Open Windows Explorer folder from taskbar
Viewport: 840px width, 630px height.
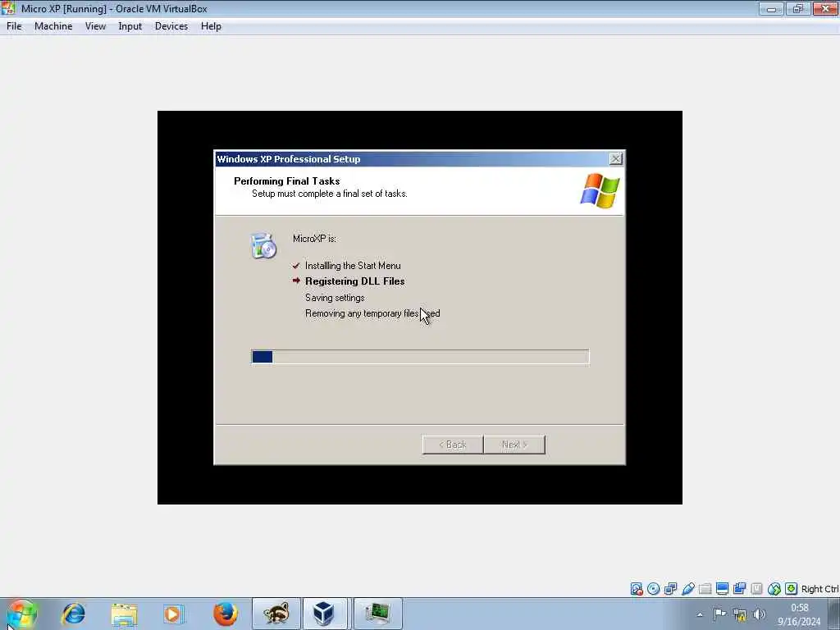(125, 614)
